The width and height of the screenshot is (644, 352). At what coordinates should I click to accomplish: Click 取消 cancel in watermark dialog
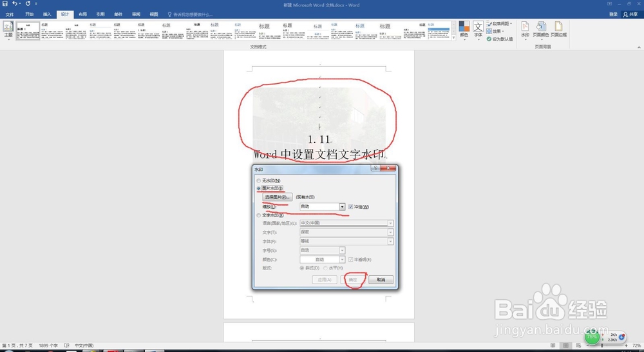tap(381, 280)
